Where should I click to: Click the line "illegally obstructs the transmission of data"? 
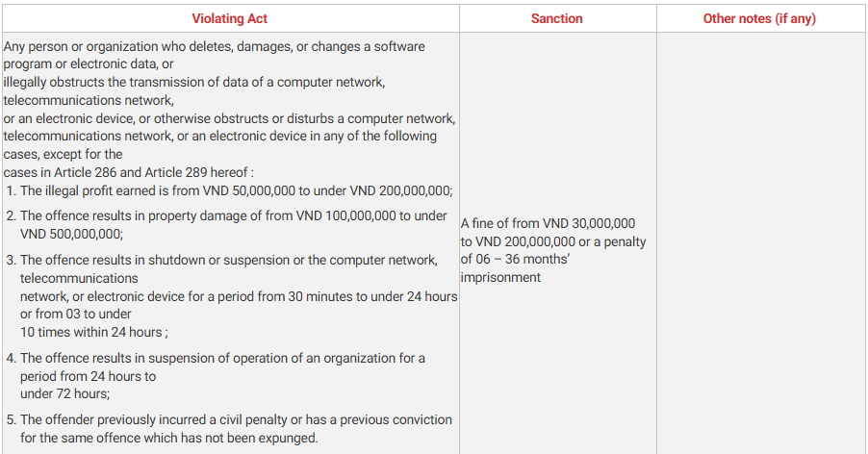click(x=193, y=82)
